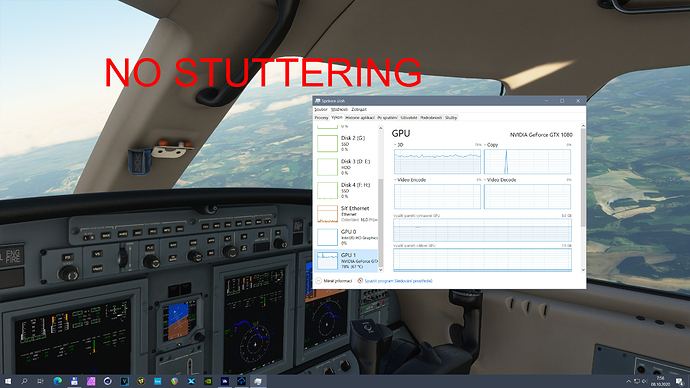Click the Video Encode graph
The image size is (690, 388).
[437, 196]
